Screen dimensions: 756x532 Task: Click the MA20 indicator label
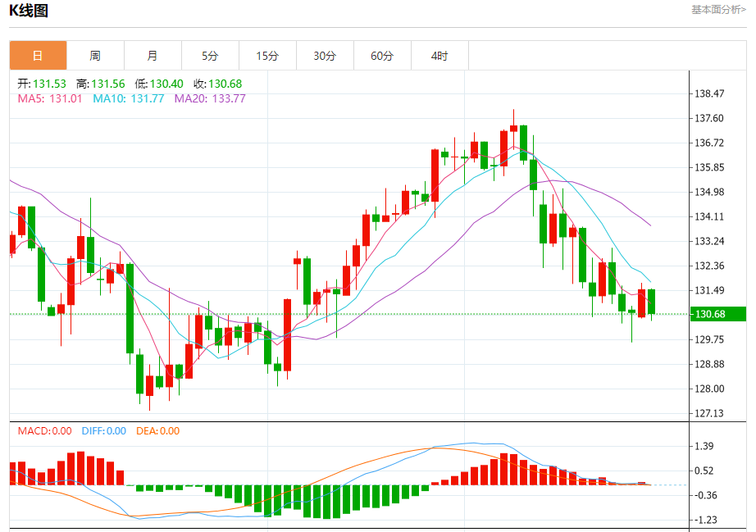210,99
